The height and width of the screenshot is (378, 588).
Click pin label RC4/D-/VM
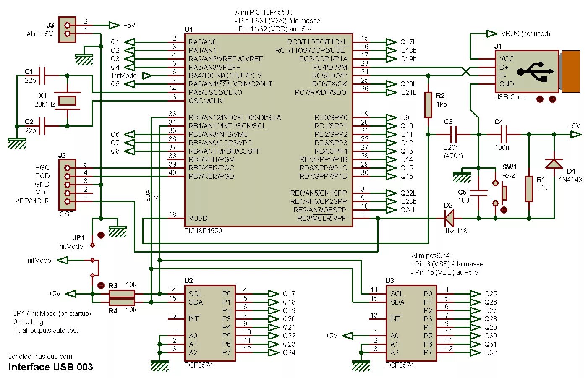pos(330,67)
